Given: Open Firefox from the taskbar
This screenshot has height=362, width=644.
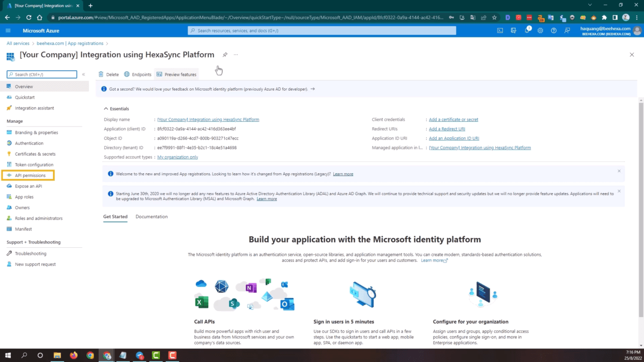Looking at the screenshot, I should click(74, 355).
